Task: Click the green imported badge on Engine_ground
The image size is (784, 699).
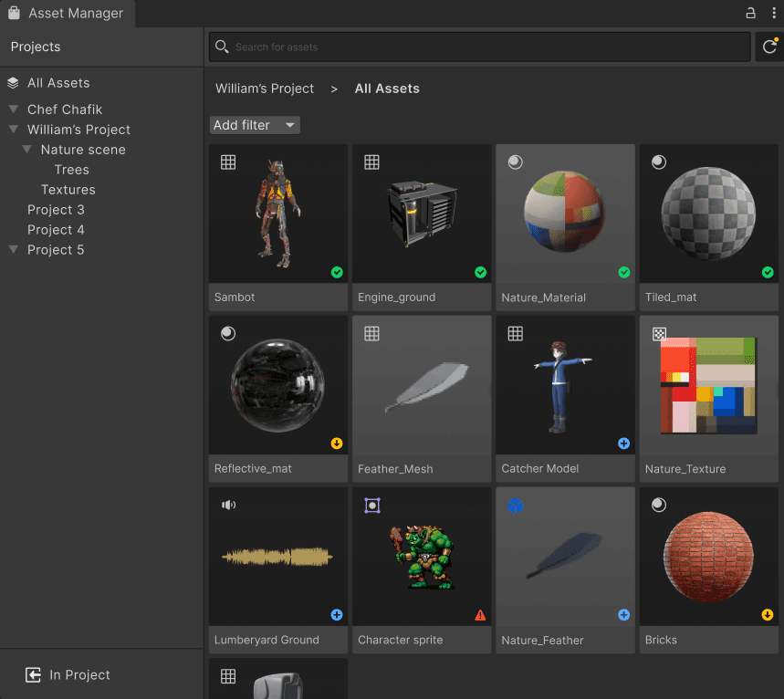Action: pos(480,272)
